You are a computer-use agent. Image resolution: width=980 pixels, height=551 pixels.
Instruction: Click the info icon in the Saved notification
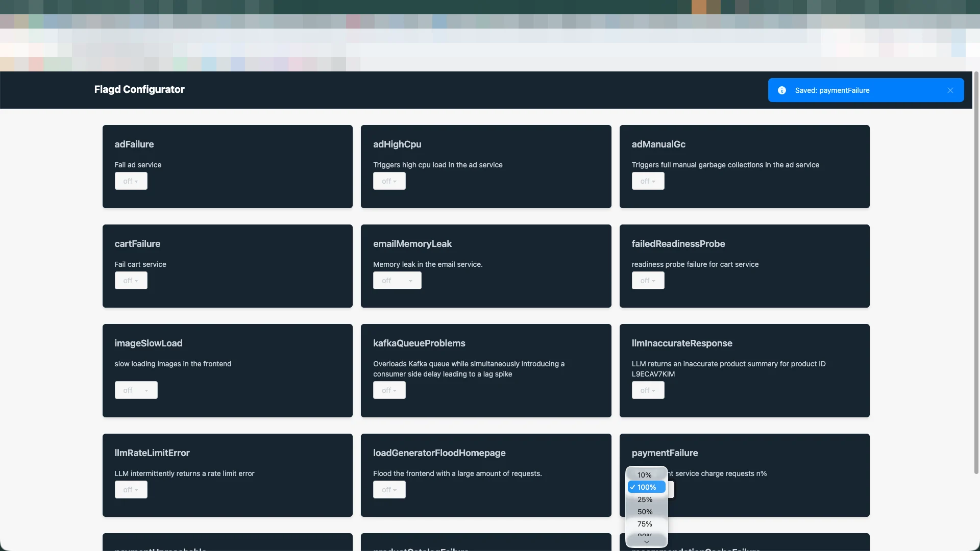coord(781,90)
